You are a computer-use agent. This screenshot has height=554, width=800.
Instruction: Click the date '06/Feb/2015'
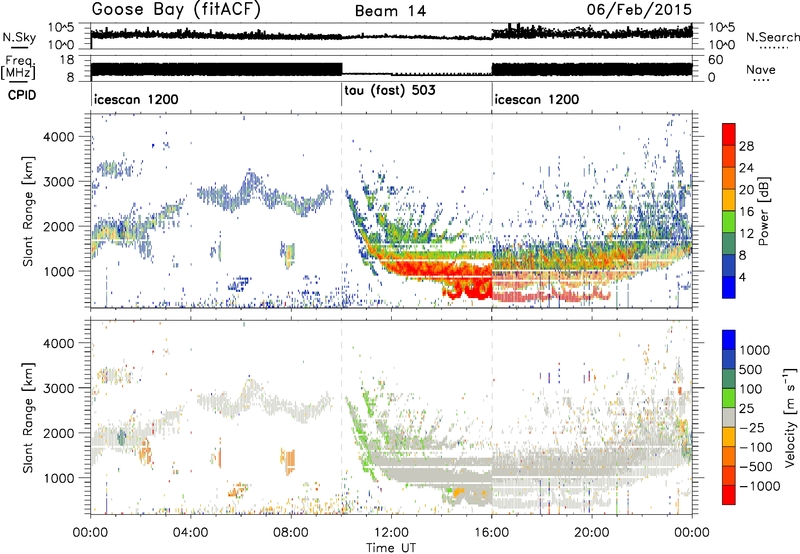click(x=639, y=10)
